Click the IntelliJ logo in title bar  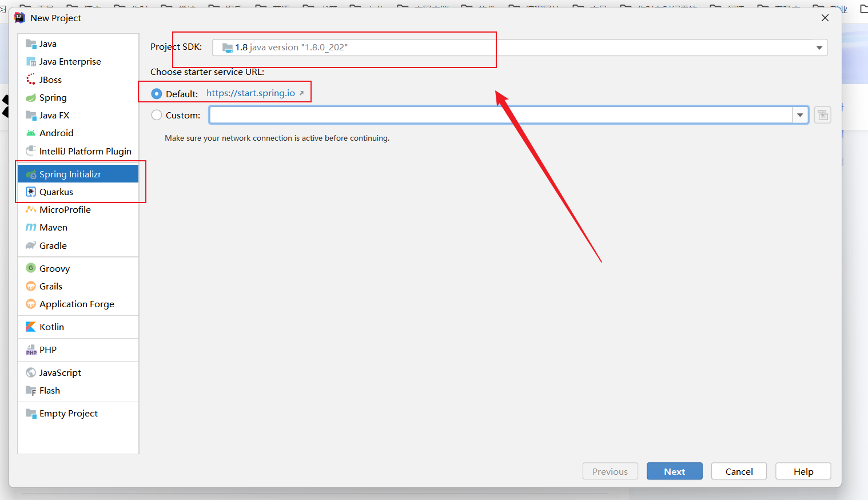(x=19, y=18)
